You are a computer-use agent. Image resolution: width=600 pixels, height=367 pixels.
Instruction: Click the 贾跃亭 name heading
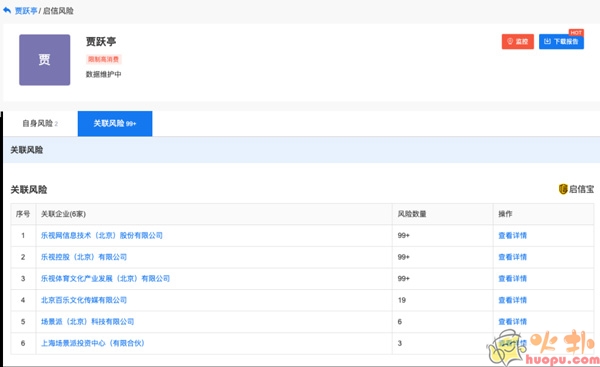coord(101,41)
